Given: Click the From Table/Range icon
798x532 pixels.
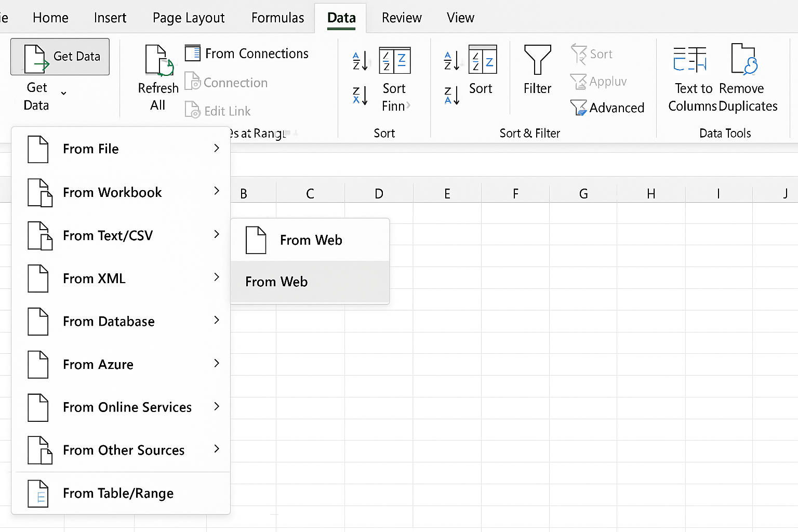Looking at the screenshot, I should click(38, 494).
